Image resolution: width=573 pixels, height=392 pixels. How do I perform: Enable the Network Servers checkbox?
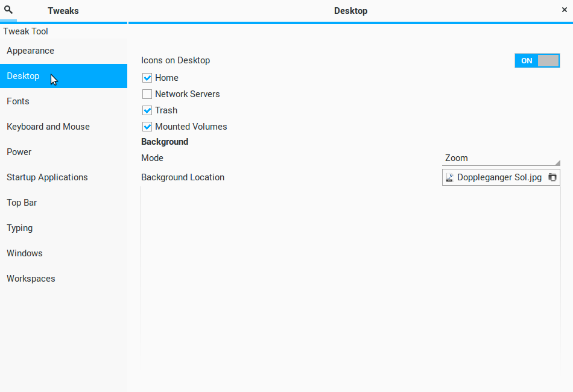pos(147,94)
